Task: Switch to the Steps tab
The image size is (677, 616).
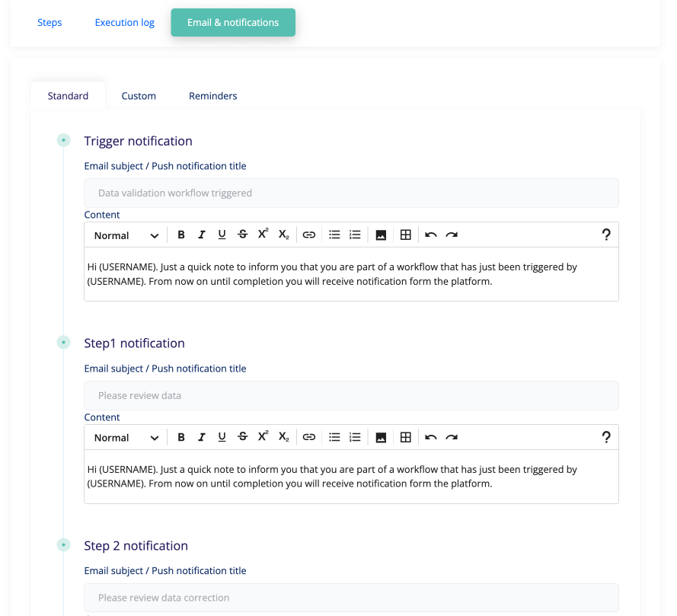Action: click(x=49, y=22)
